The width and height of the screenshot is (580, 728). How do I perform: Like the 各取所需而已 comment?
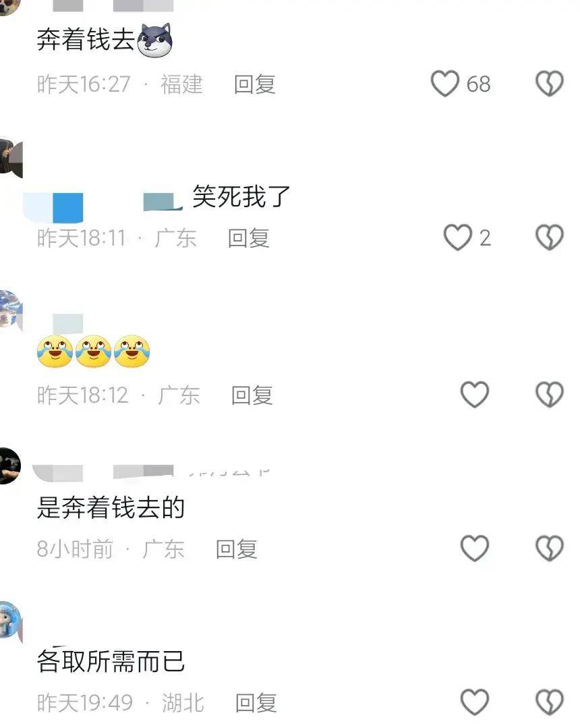[475, 702]
